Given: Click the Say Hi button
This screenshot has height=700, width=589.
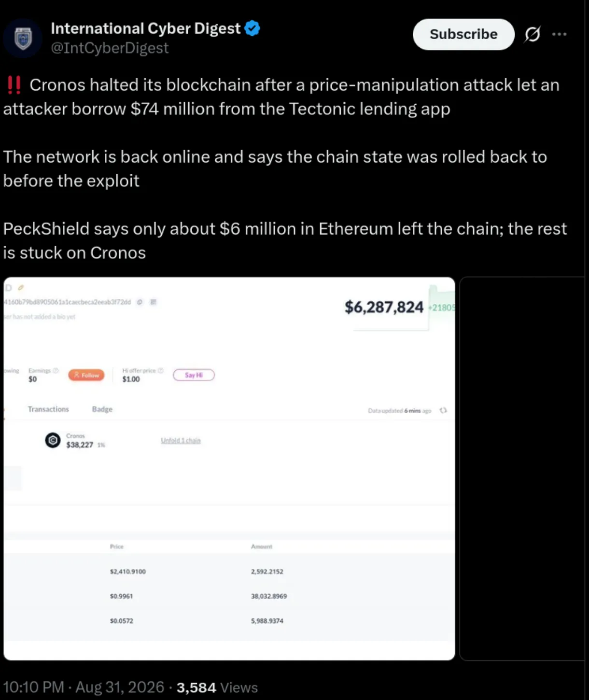Looking at the screenshot, I should (x=194, y=375).
